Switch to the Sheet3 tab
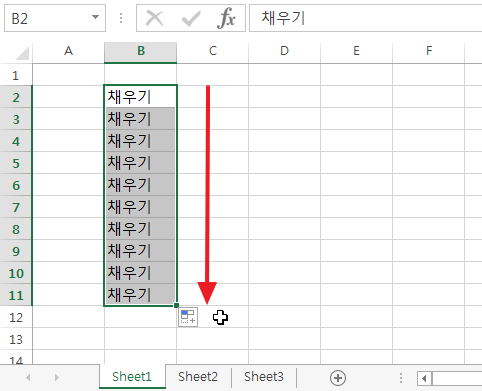The image size is (482, 391). (264, 377)
